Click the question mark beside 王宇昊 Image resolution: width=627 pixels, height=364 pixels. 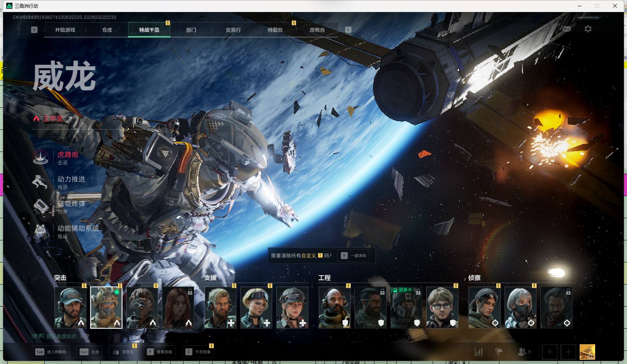pyautogui.click(x=70, y=119)
